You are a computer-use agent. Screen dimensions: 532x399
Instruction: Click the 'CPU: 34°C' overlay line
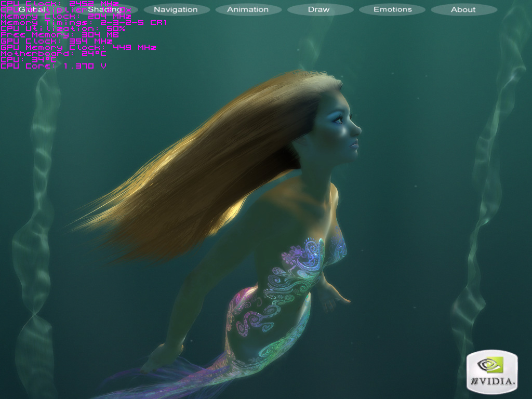(x=29, y=60)
